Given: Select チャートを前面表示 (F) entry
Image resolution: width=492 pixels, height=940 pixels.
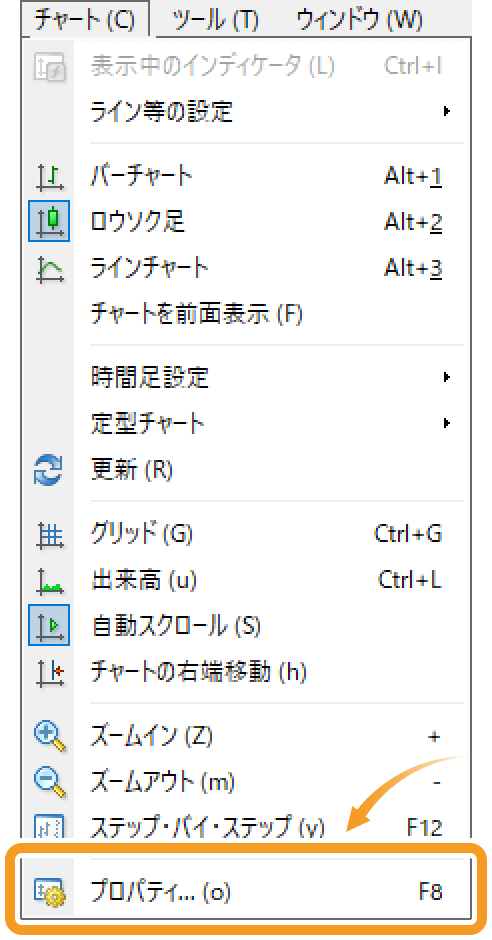Looking at the screenshot, I should 247,314.
